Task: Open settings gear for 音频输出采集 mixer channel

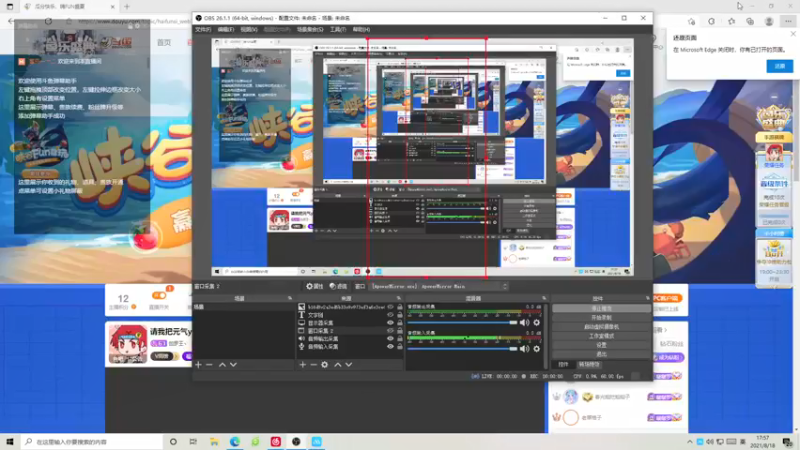Action: pyautogui.click(x=536, y=322)
